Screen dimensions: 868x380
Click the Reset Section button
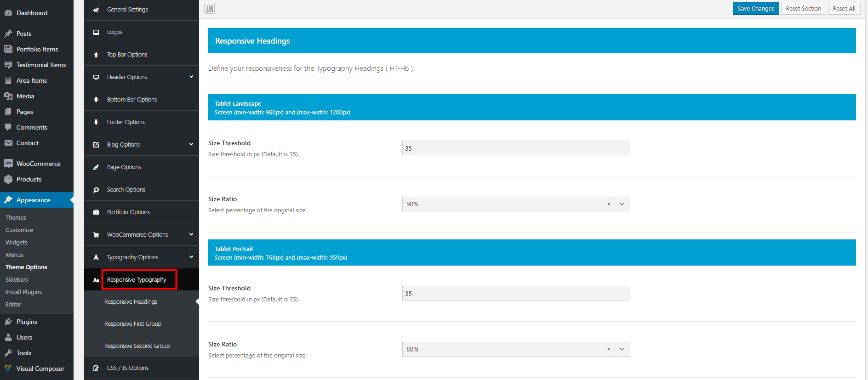(803, 8)
